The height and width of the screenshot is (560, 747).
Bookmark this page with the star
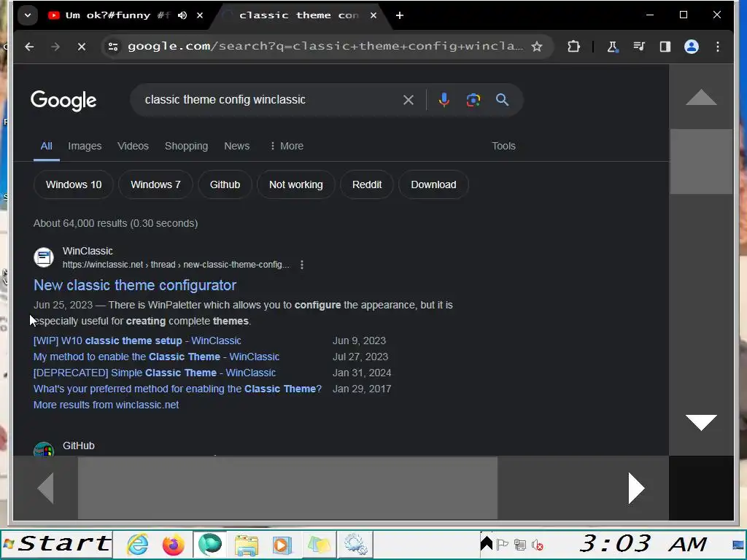click(537, 47)
